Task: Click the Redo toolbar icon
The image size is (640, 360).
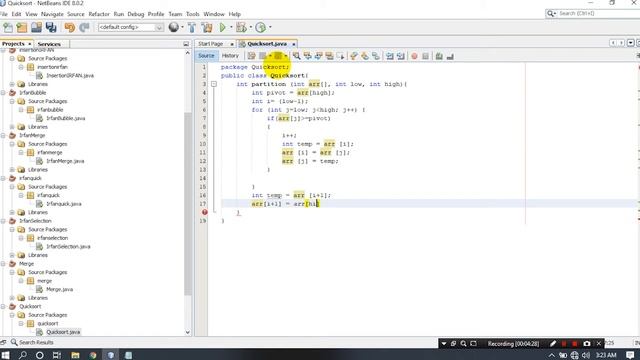Action: pyautogui.click(x=84, y=27)
